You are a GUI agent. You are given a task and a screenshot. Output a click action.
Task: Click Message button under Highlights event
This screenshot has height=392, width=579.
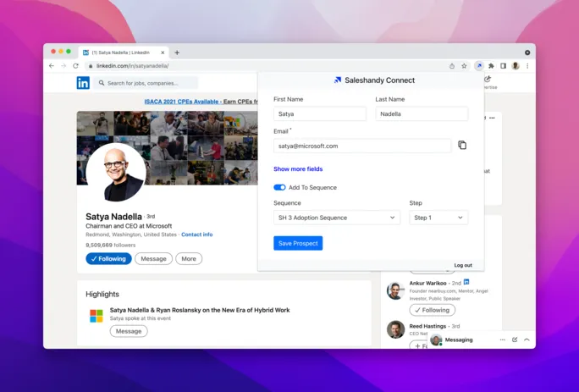[x=129, y=331]
